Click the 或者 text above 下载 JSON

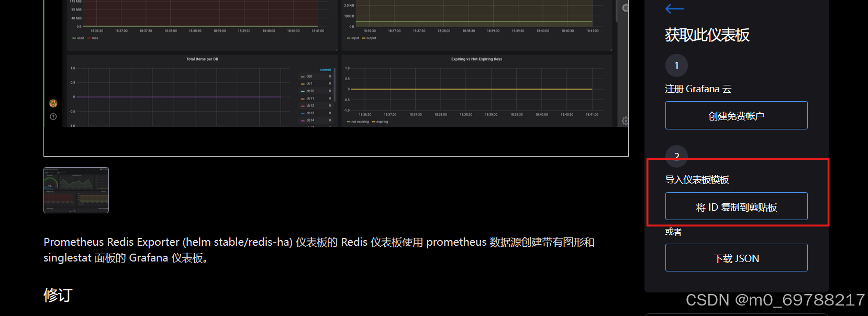pos(673,232)
